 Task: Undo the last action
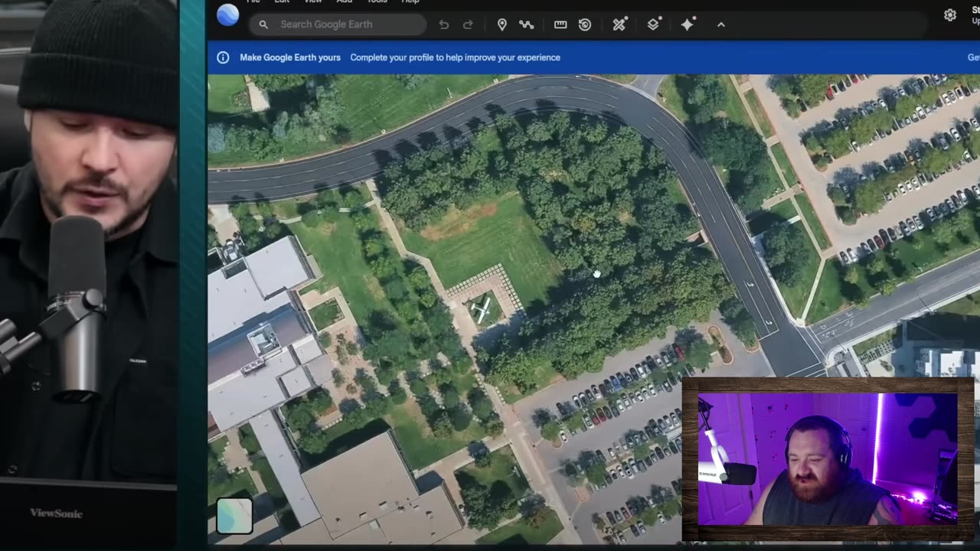(x=443, y=24)
